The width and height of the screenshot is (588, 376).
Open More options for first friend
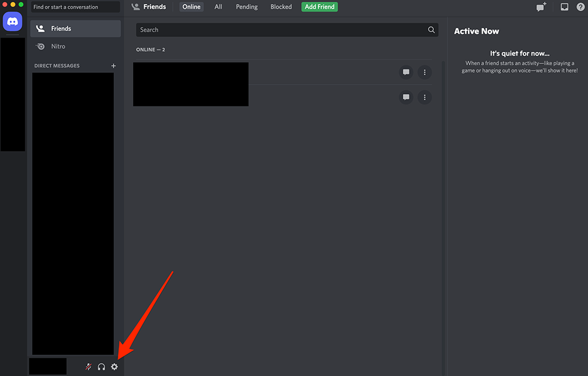[x=425, y=72]
